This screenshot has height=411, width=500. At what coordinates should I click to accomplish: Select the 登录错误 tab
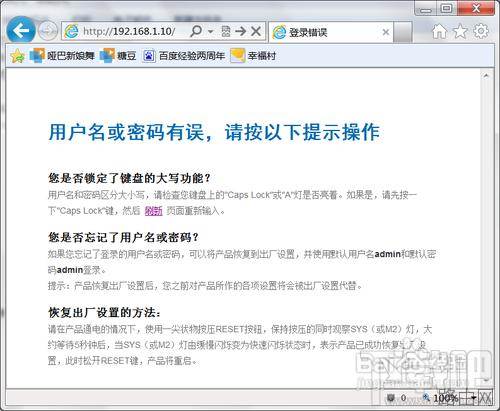pos(331,32)
